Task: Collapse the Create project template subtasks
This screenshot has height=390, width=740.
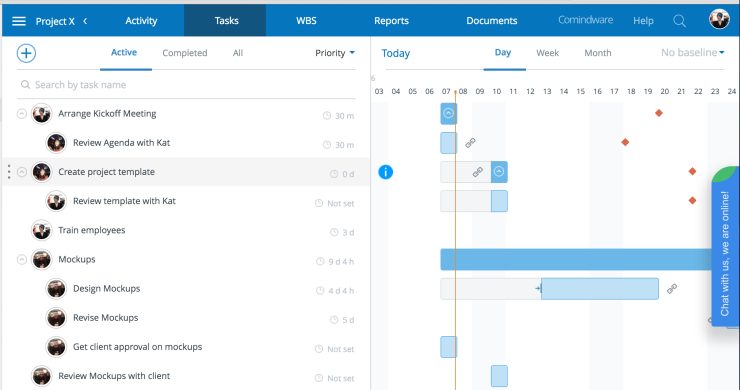Action: (22, 172)
